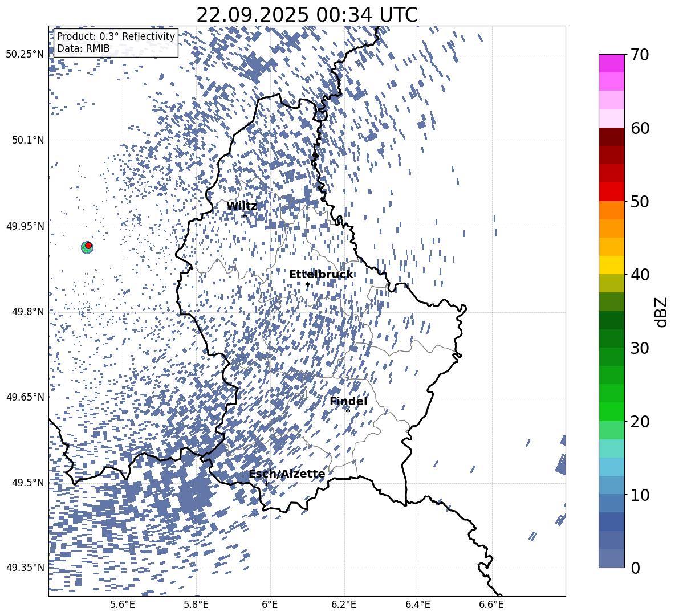Click the 5.6°E longitude tick label
This screenshot has width=675, height=616.
123,605
